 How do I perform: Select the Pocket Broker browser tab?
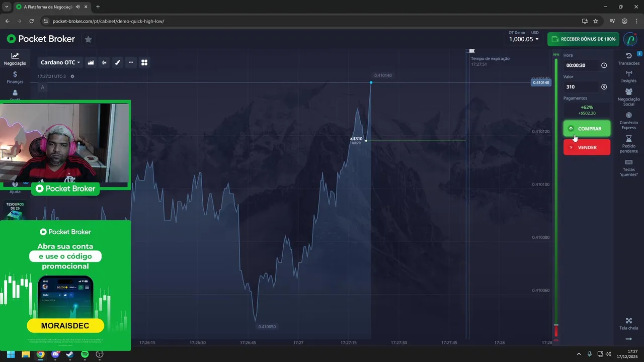point(52,7)
